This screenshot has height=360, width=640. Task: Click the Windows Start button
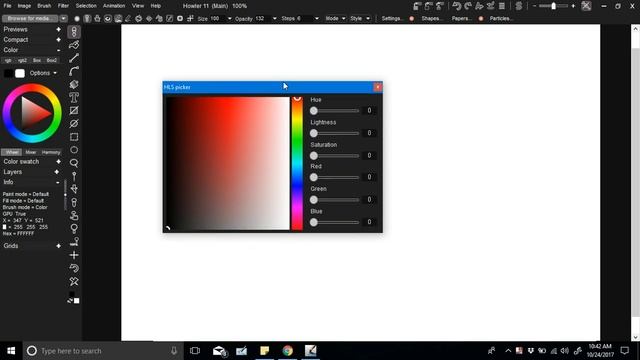[11, 351]
